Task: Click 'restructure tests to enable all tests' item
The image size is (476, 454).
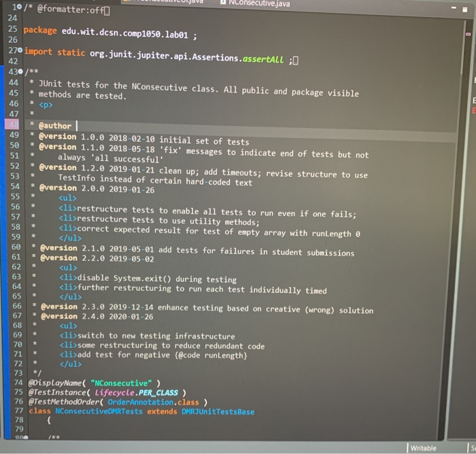Action: [207, 211]
